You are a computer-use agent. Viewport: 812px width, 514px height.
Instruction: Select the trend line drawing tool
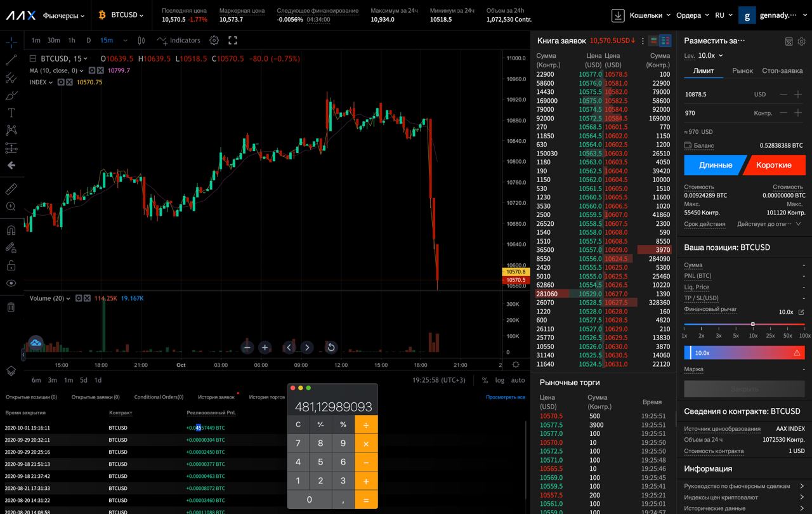[x=11, y=60]
